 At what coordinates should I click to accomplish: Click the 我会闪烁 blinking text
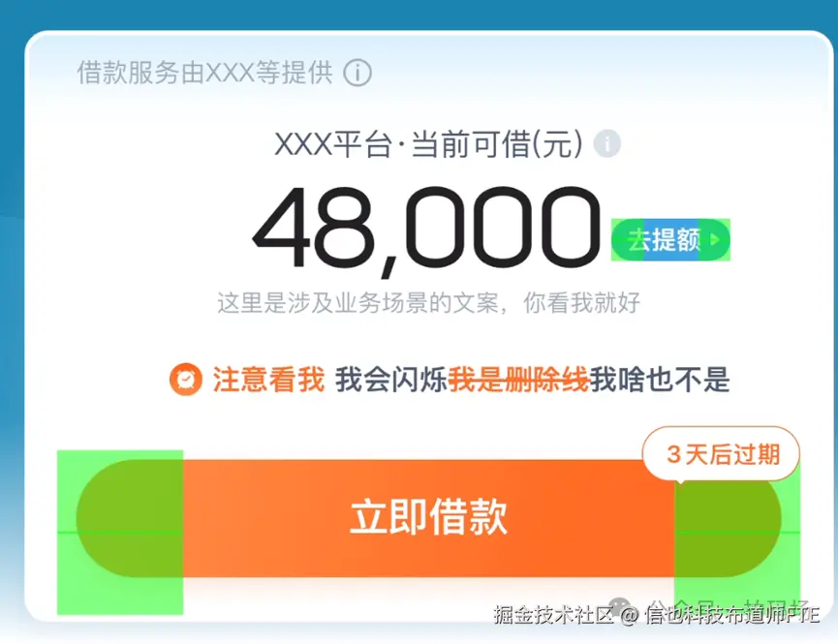click(x=391, y=380)
